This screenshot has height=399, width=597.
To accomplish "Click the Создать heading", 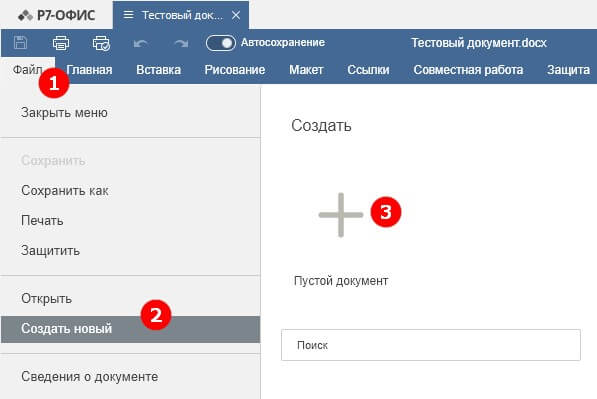I will coord(321,126).
